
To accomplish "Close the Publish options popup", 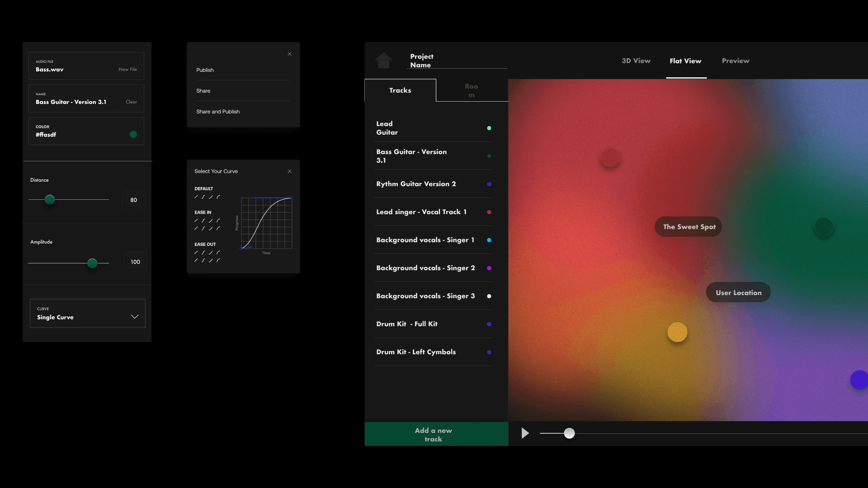I will pos(289,54).
